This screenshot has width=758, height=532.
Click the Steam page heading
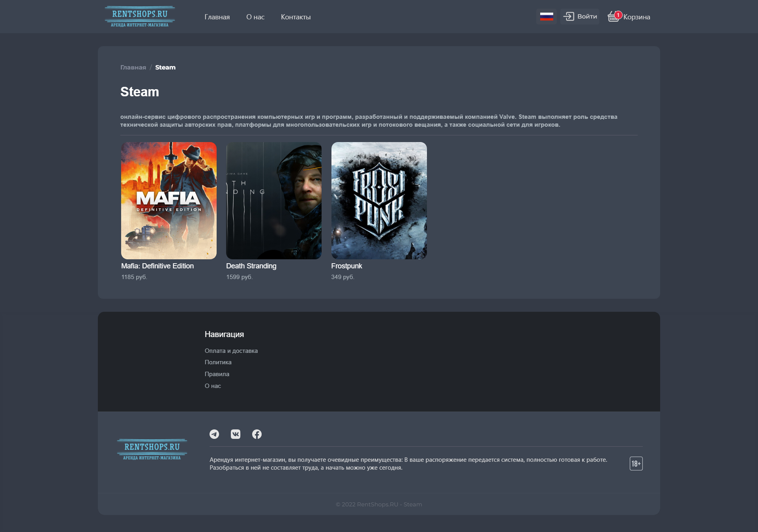point(140,92)
